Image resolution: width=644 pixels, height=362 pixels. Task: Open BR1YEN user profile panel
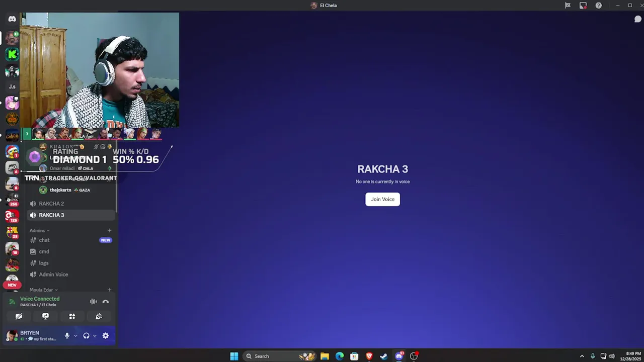[x=33, y=336]
